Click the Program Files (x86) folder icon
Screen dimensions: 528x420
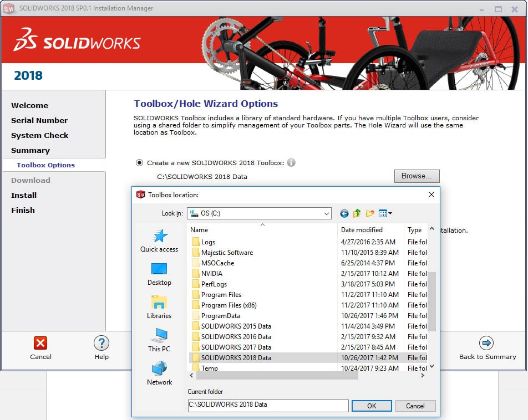(196, 305)
